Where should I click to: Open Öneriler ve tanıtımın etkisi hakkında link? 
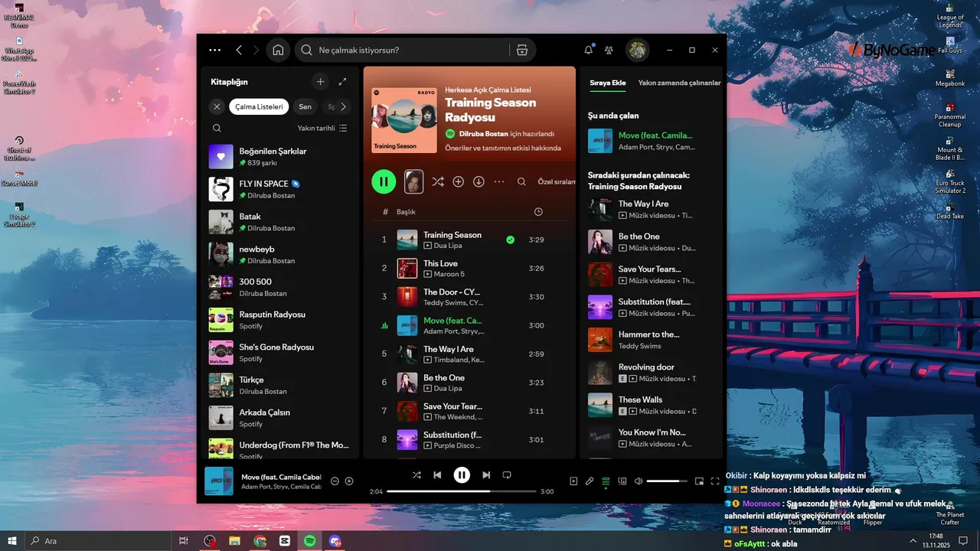[x=503, y=148]
